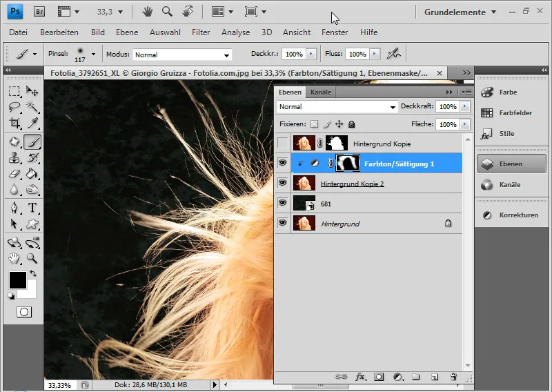Image resolution: width=552 pixels, height=392 pixels.
Task: Click the black foreground color swatch
Action: tap(17, 280)
